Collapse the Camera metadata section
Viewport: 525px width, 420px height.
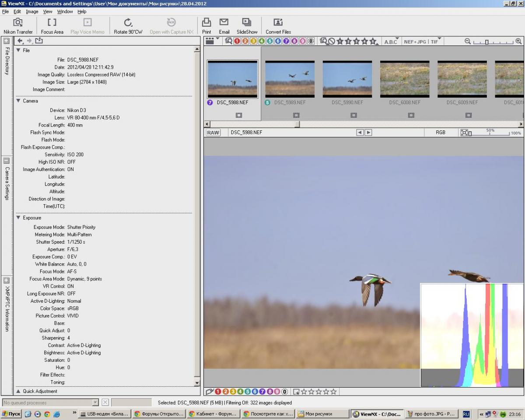coord(18,101)
